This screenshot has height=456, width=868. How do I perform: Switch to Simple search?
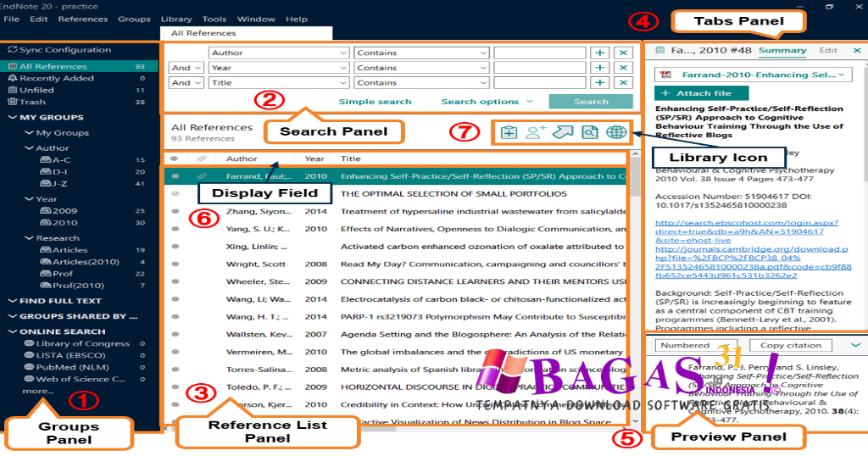(375, 102)
